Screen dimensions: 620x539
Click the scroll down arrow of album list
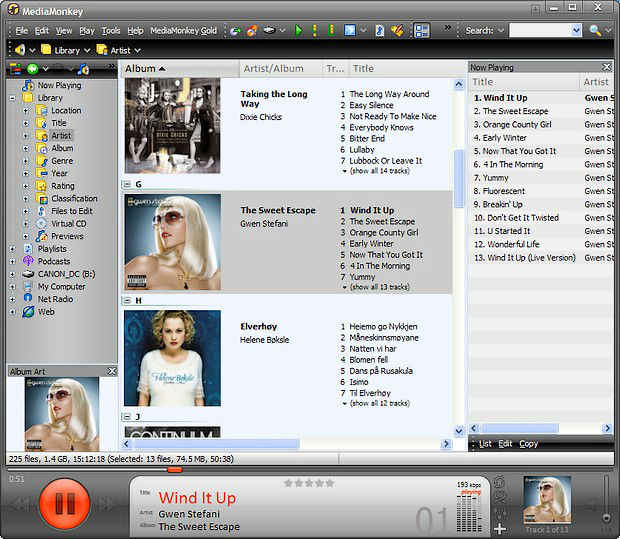point(459,431)
